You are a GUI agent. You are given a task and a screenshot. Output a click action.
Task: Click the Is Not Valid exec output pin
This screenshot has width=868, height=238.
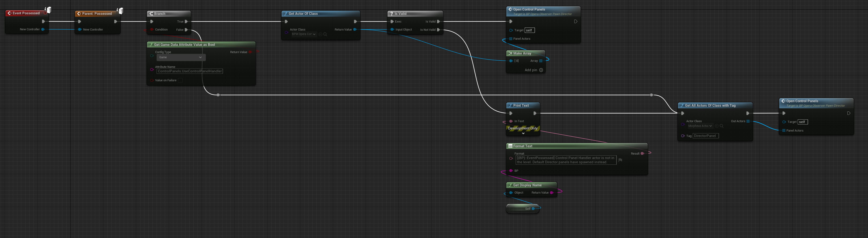(438, 30)
